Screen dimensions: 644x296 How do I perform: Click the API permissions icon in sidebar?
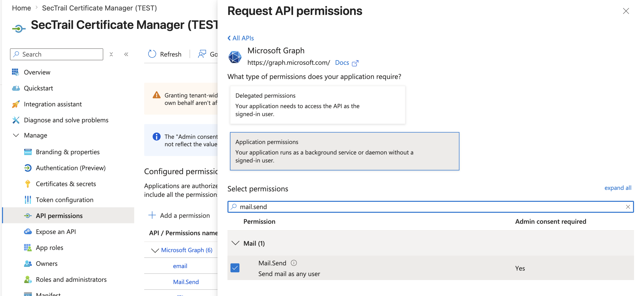coord(28,216)
